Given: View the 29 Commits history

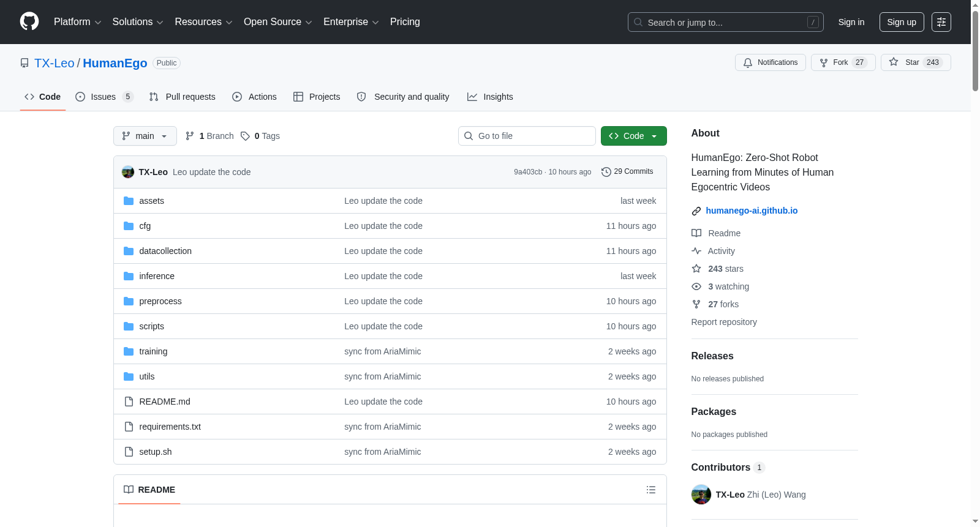Looking at the screenshot, I should tap(627, 172).
